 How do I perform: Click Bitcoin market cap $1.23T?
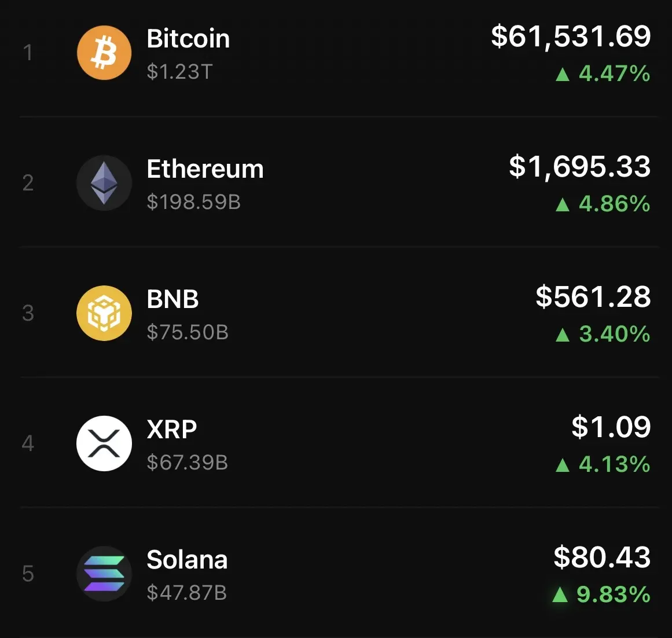pyautogui.click(x=179, y=72)
